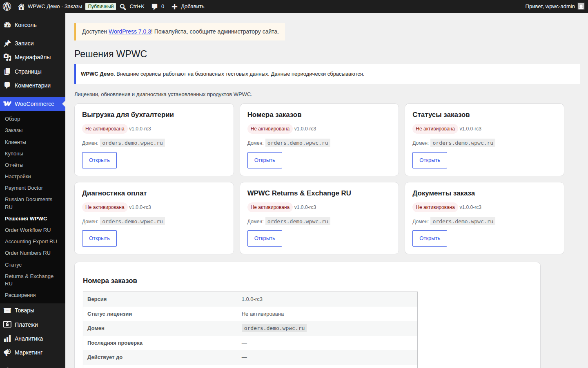Click the Страницы pages icon
588x368 pixels.
[x=7, y=72]
